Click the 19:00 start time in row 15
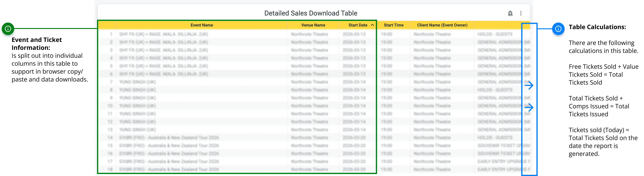644x176 pixels. point(386,146)
